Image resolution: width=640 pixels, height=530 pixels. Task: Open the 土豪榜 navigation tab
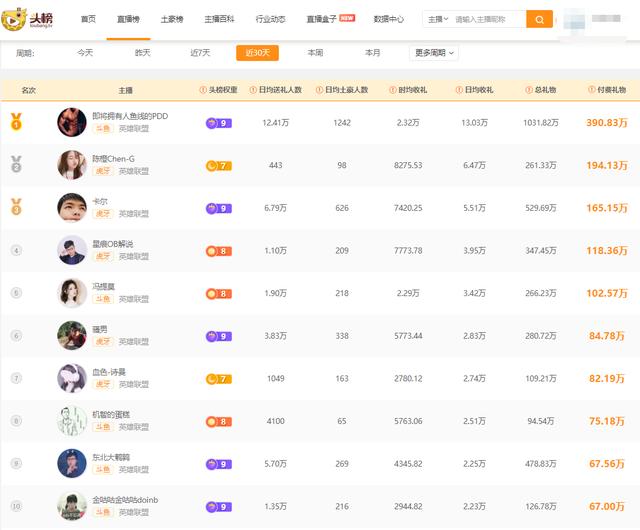click(x=172, y=19)
